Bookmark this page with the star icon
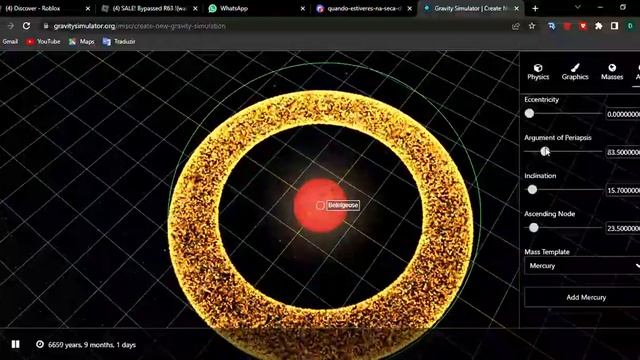This screenshot has height=360, width=640. point(532,26)
